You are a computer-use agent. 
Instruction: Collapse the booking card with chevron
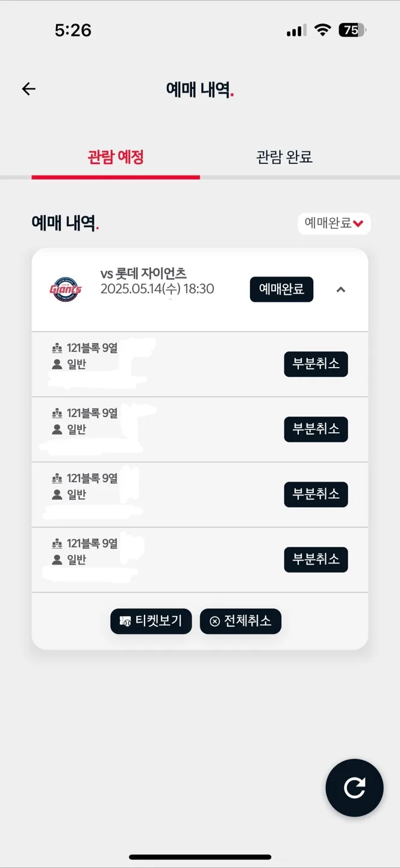click(341, 289)
